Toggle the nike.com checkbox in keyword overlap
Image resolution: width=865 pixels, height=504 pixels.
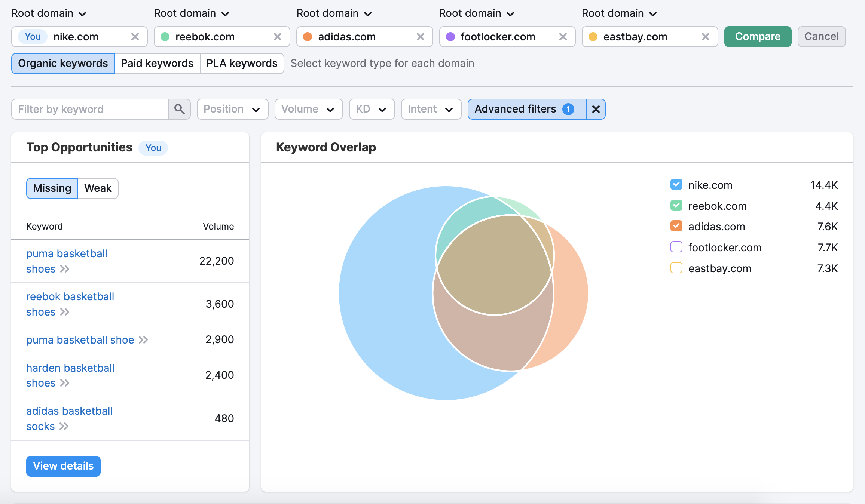coord(675,184)
